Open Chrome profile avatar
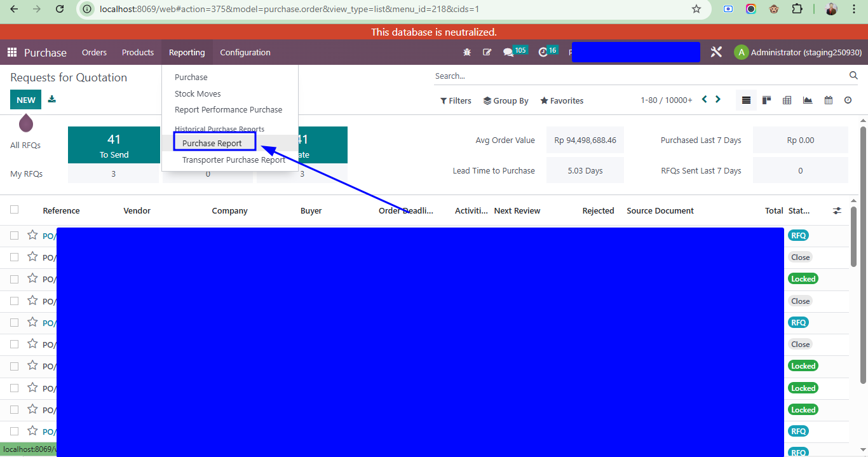The width and height of the screenshot is (868, 457). coord(831,9)
